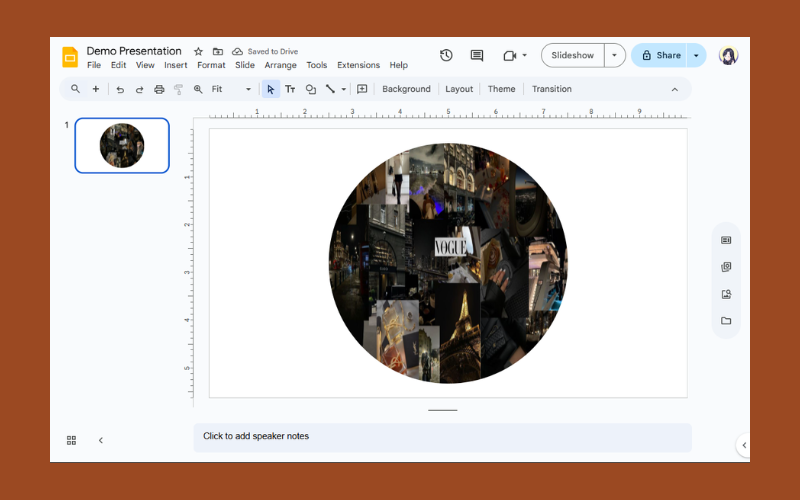
Task: Open the Layout options
Action: 459,89
